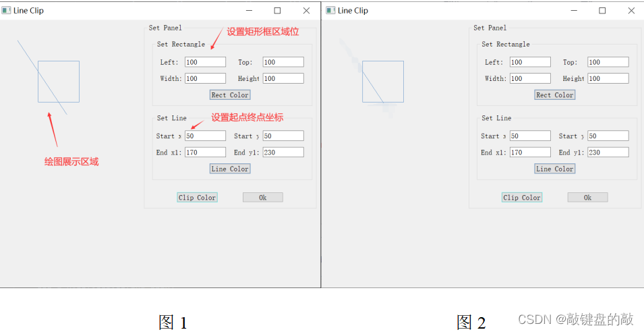Close the right Line Clip window
The image size is (644, 332).
click(631, 11)
